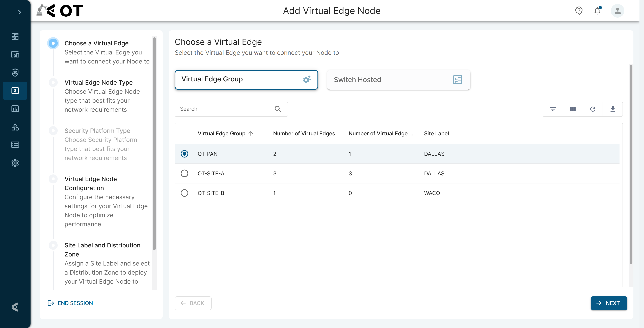This screenshot has width=644, height=328.
Task: Open the list panel icon in sidebar
Action: tap(15, 145)
